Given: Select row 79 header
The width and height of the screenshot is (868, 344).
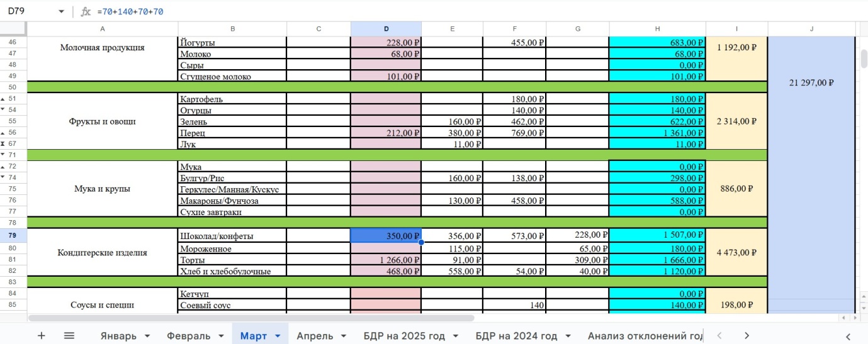Looking at the screenshot, I should click(13, 236).
